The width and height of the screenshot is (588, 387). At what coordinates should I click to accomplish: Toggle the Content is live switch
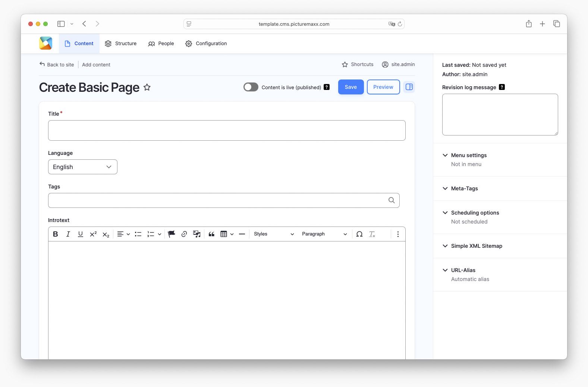click(x=251, y=87)
